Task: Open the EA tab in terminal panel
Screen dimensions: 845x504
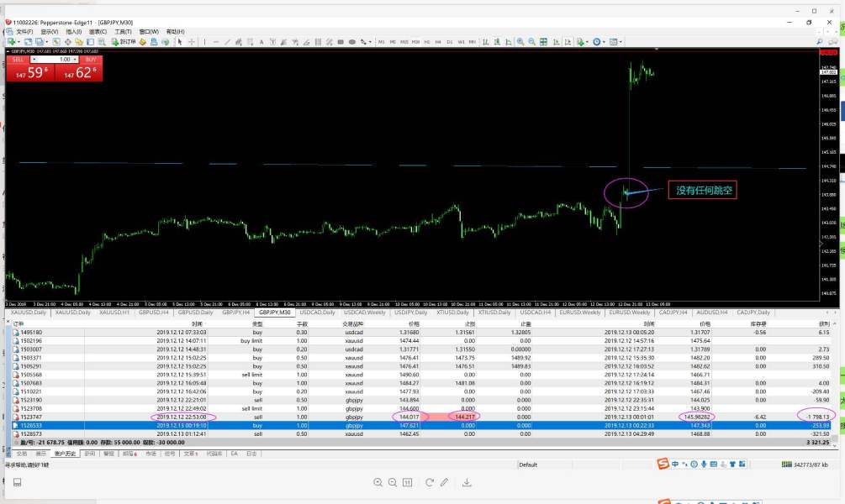Action: pyautogui.click(x=235, y=454)
